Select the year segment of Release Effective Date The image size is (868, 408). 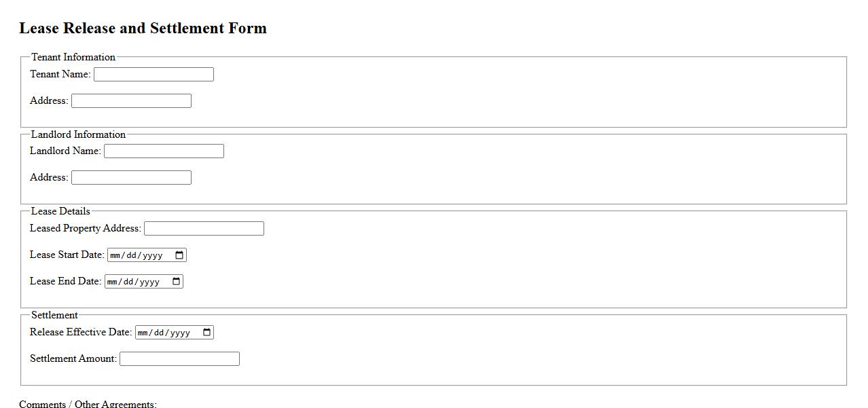click(x=180, y=333)
